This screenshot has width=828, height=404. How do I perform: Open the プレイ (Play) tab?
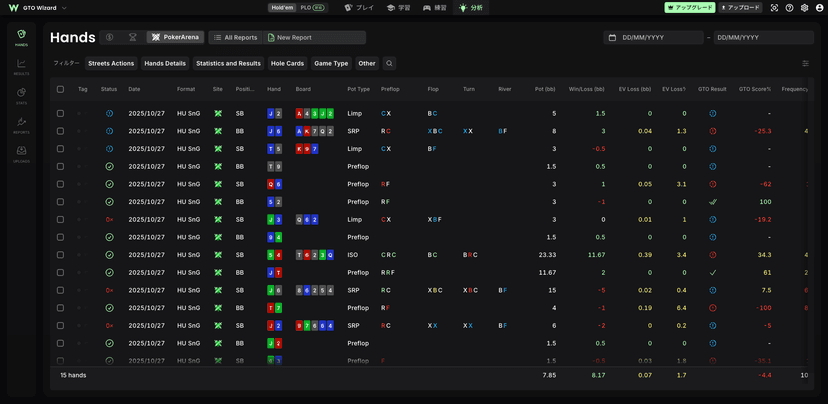360,8
